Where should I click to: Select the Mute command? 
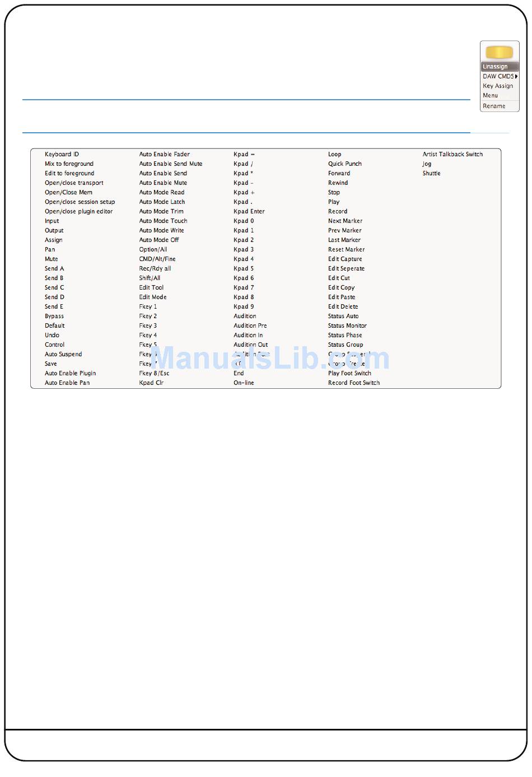51,259
